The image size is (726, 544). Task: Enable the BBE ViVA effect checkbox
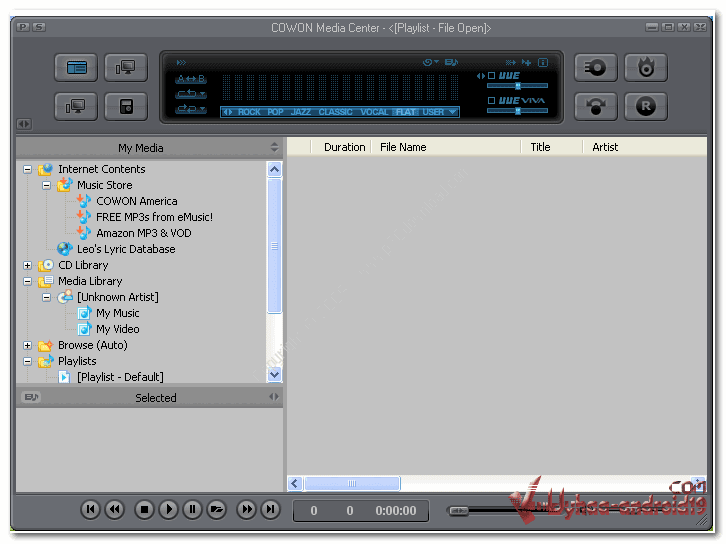(491, 100)
